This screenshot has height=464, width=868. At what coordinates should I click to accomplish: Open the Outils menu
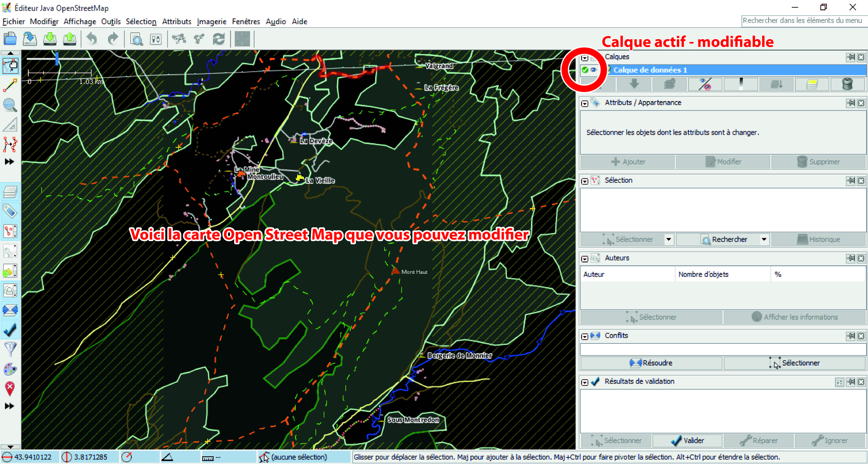point(111,22)
